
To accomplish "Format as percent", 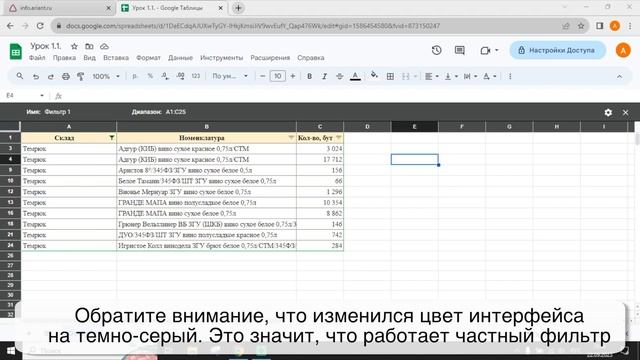I will point(150,76).
